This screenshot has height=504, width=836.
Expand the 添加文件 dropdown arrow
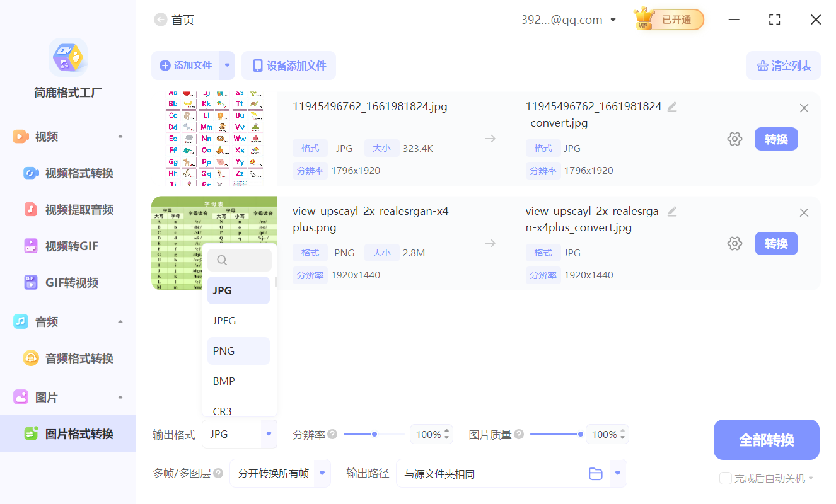[228, 65]
